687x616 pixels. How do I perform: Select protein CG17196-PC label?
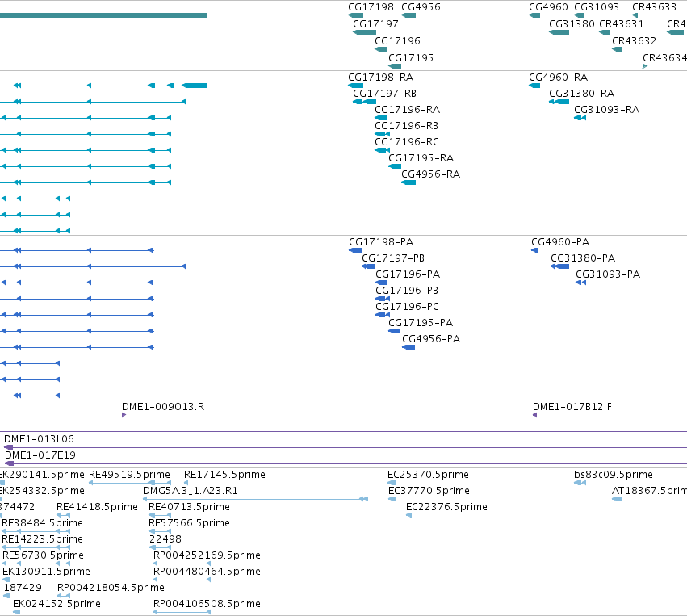click(407, 307)
